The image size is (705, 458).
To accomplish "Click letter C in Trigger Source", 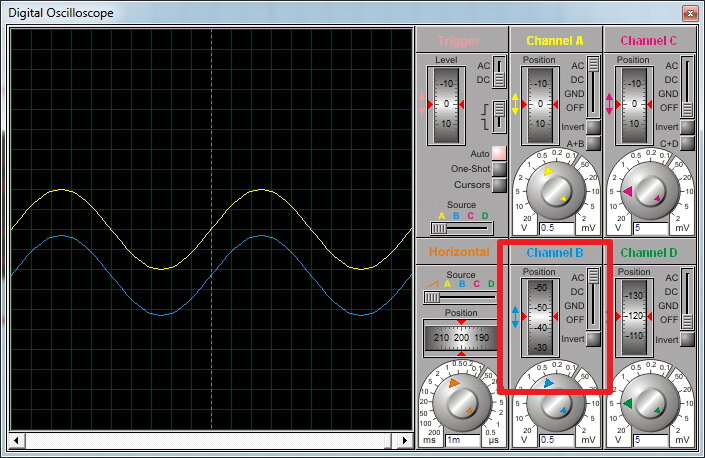I will (x=470, y=216).
